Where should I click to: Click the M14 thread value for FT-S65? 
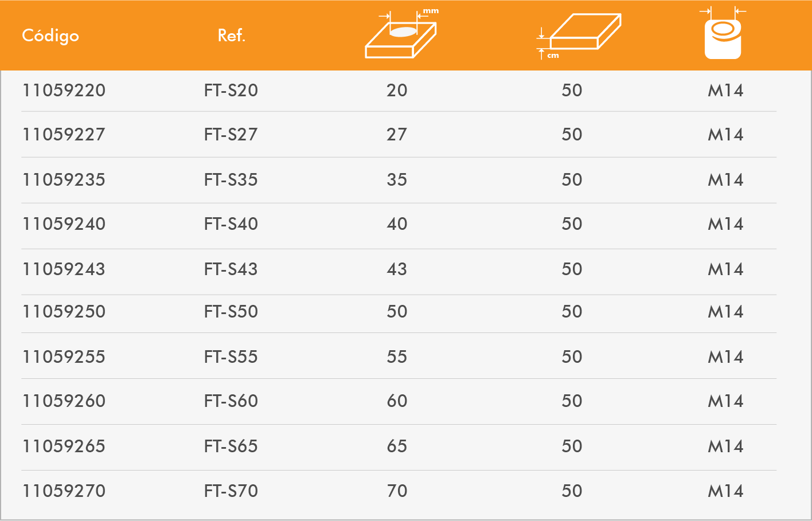pyautogui.click(x=725, y=446)
